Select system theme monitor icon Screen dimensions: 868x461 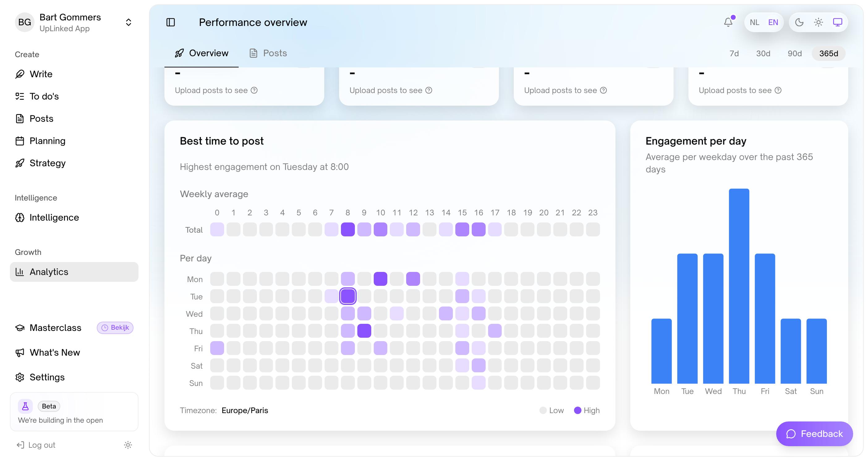(x=838, y=22)
